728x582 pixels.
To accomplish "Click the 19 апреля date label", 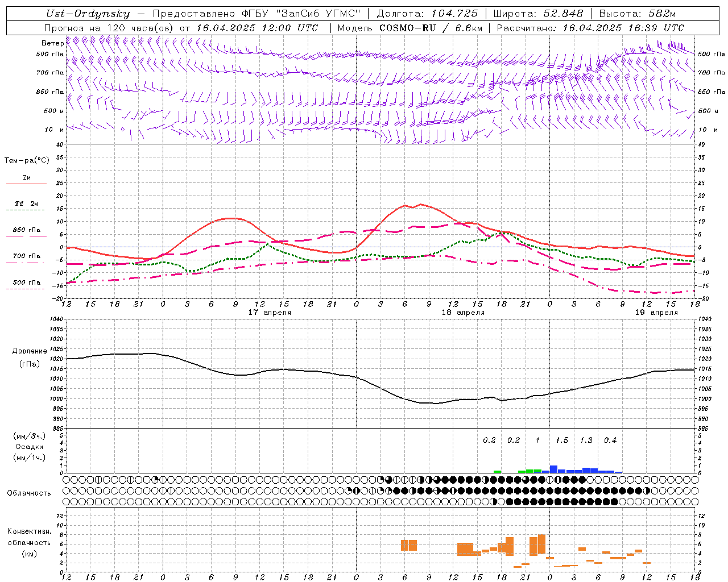I will click(x=656, y=313).
